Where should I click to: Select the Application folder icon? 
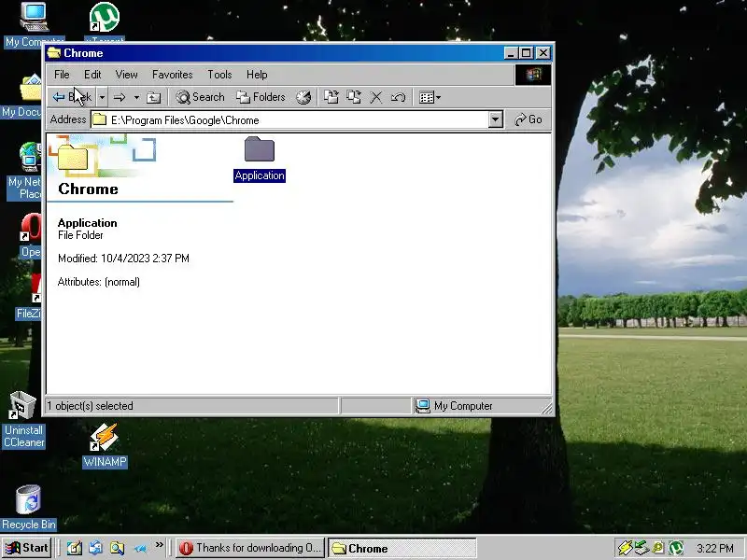260,149
